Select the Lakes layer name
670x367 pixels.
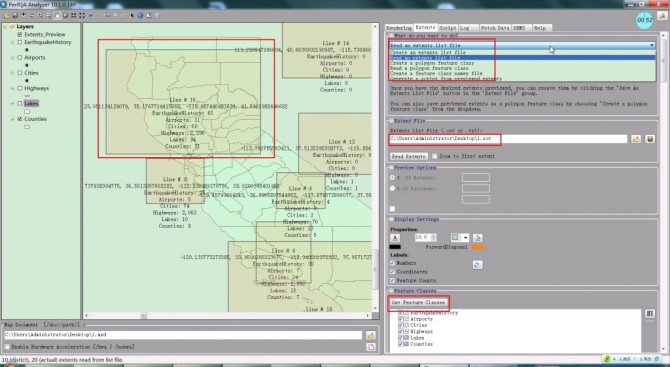pyautogui.click(x=31, y=104)
